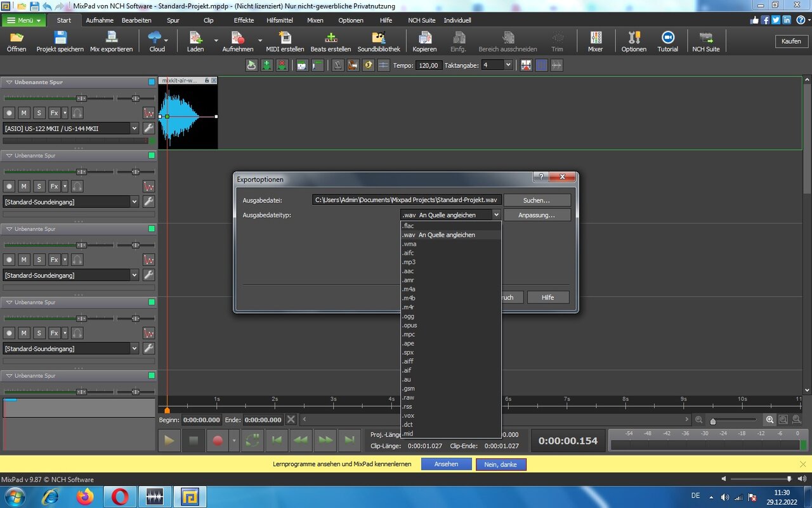Open wrench settings for ASIO US-122 track
Viewport: 812px width, 508px height.
[x=148, y=128]
